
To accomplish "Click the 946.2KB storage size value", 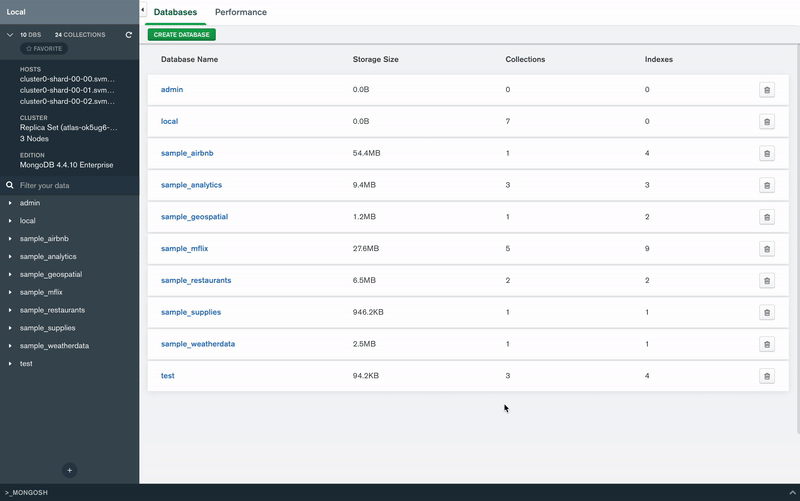I will point(368,312).
